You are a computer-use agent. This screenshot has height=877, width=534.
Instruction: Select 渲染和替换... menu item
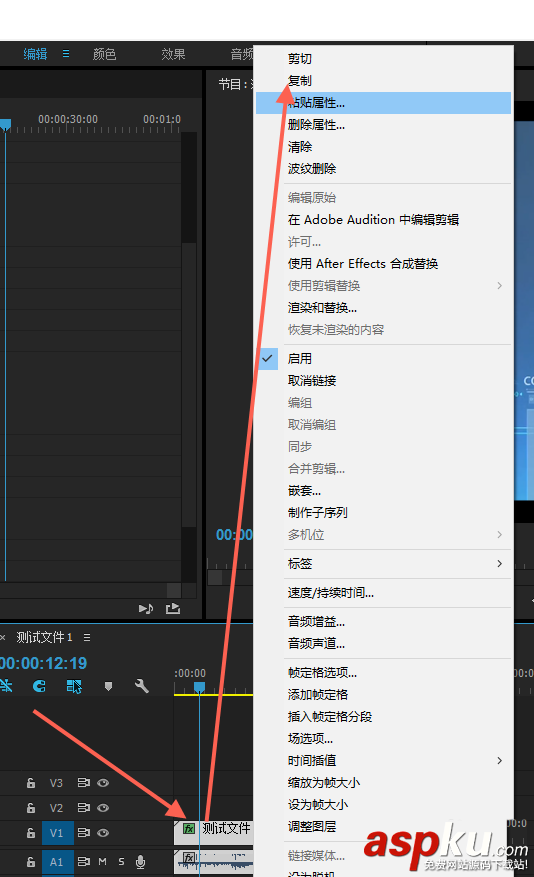384,308
